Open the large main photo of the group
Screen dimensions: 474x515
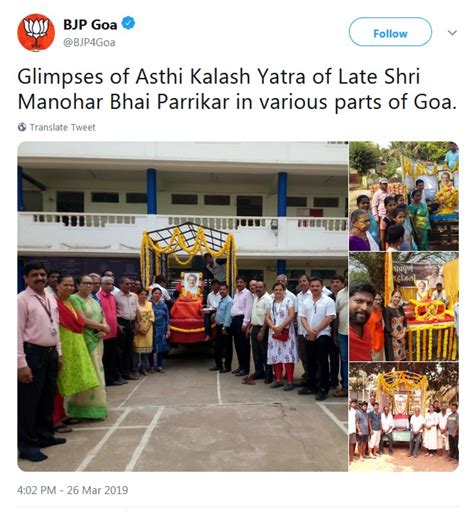(x=183, y=306)
